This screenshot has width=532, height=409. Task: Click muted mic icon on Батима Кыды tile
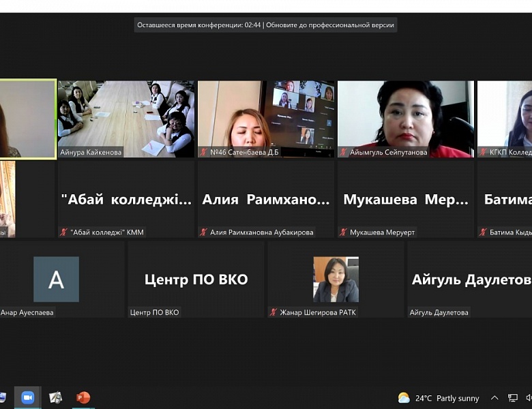(x=483, y=232)
